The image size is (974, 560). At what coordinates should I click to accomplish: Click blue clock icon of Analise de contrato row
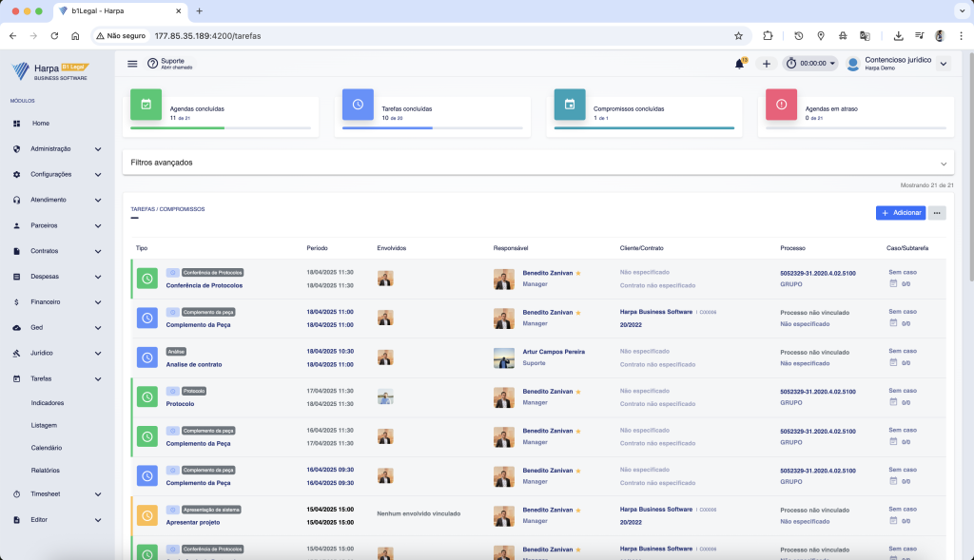tap(147, 357)
